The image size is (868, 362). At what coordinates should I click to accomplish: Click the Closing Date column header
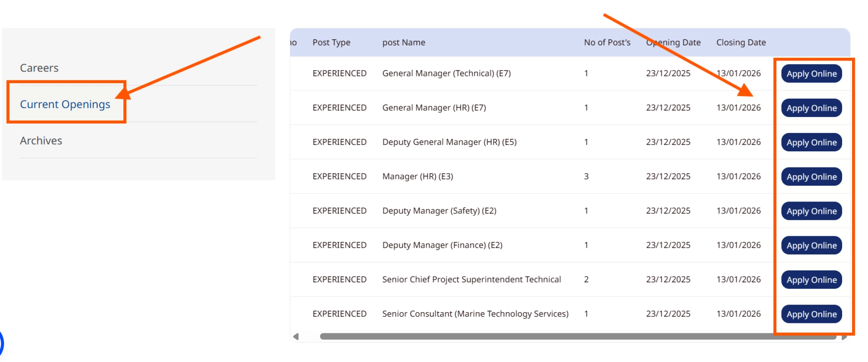point(741,43)
